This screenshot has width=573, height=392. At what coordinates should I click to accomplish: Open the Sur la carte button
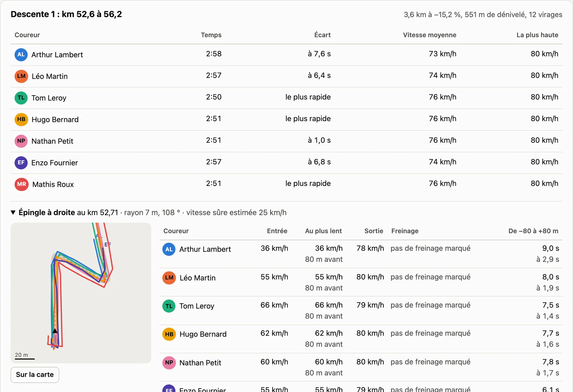click(x=35, y=375)
